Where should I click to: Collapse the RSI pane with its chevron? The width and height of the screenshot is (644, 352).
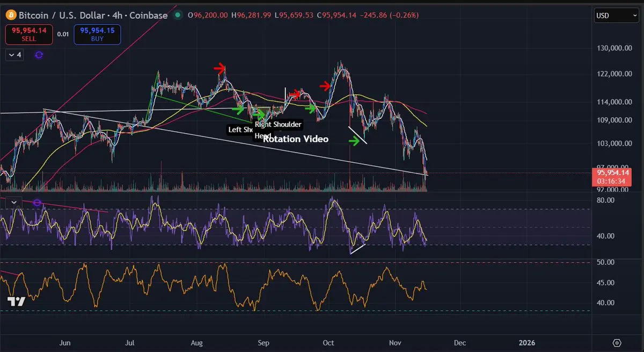[14, 203]
